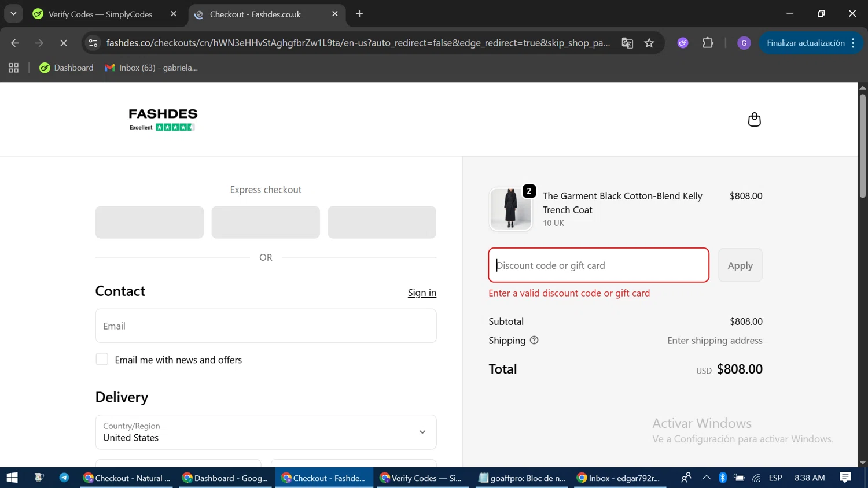Expand the Country/Region dropdown
The image size is (868, 488).
point(266,432)
